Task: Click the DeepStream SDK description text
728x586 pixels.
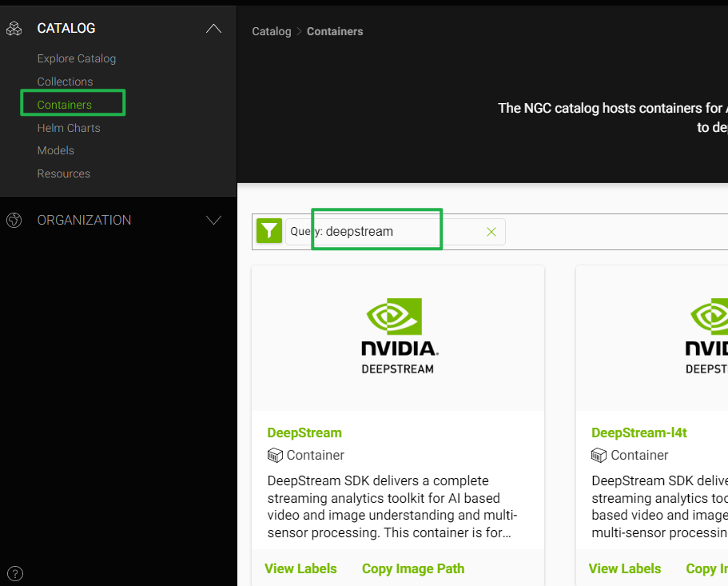Action: 392,507
